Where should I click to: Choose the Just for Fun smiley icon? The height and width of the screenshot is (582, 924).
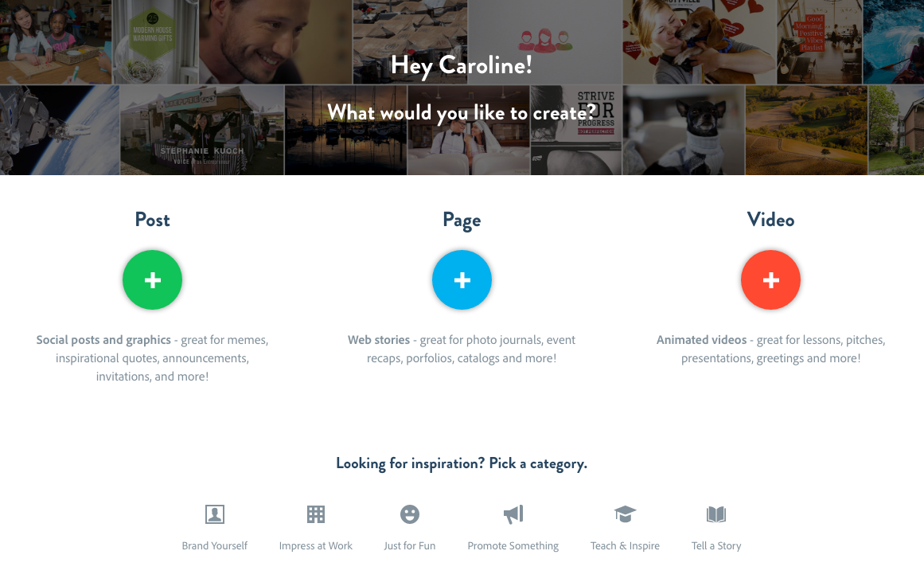(x=410, y=514)
